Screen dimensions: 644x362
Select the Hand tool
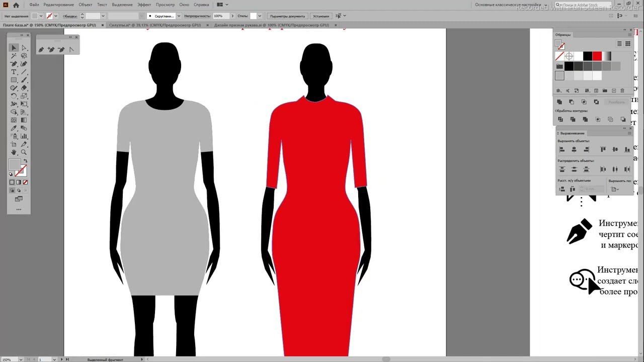point(14,152)
